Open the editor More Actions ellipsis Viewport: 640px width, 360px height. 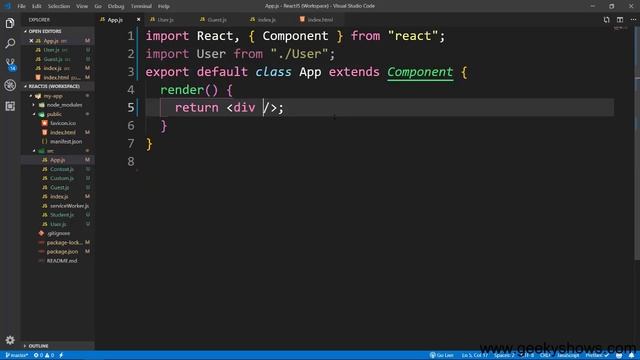(633, 20)
